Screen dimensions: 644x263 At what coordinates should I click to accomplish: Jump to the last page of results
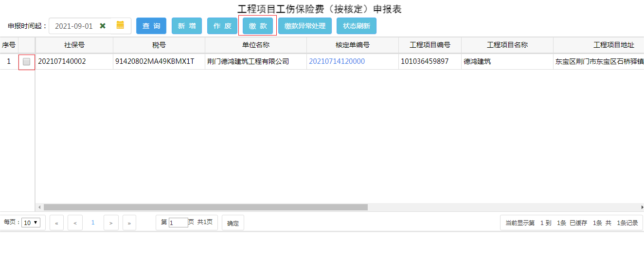coord(129,223)
